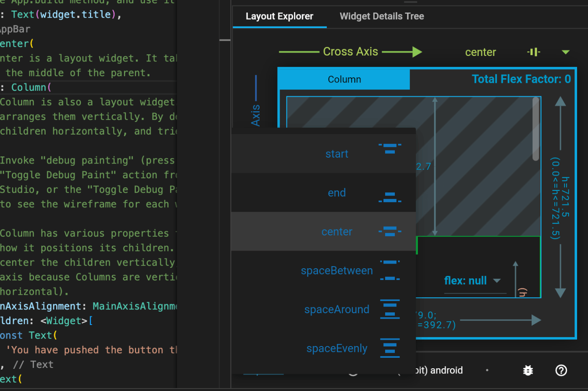The image size is (588, 391).
Task: Click the MainAxisAlignment code line
Action: [x=88, y=306]
